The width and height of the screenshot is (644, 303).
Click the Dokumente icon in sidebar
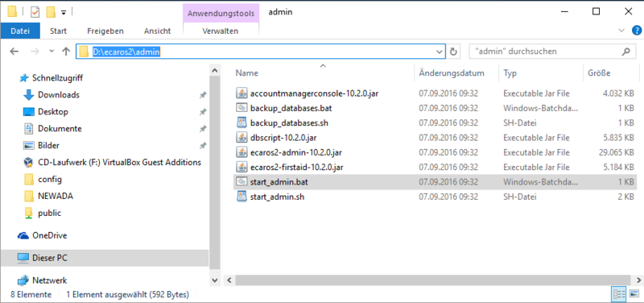pos(28,129)
